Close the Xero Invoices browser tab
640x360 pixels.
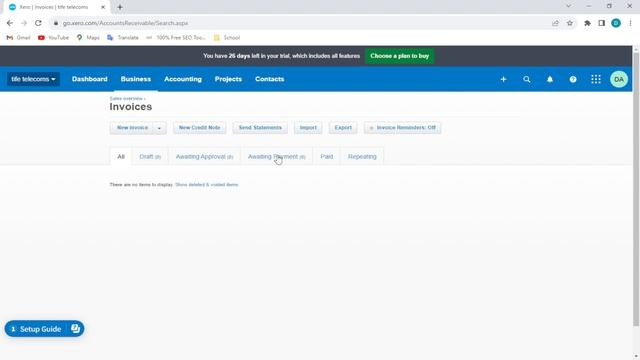point(103,7)
